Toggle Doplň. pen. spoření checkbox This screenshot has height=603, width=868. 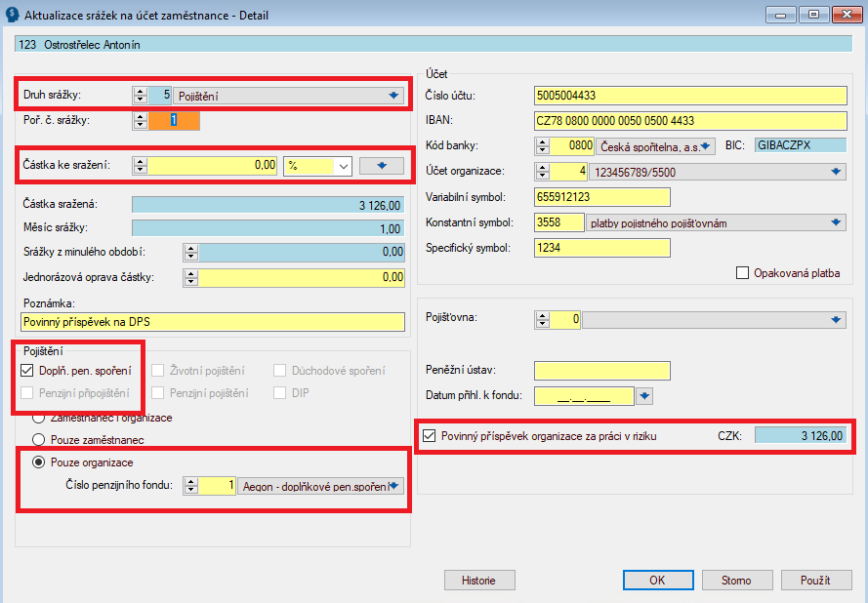tap(26, 371)
